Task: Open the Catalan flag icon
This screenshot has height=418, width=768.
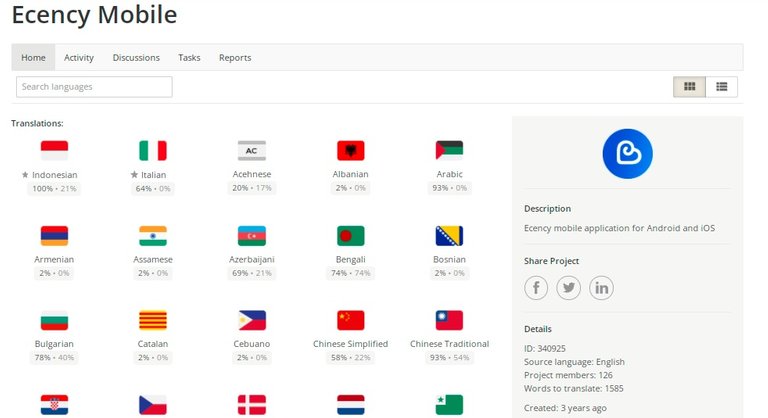Action: click(153, 320)
